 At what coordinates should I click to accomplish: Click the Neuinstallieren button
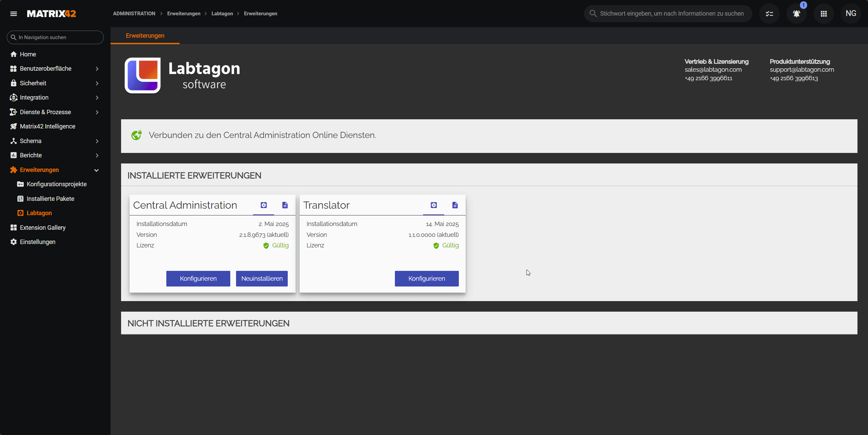click(x=262, y=279)
